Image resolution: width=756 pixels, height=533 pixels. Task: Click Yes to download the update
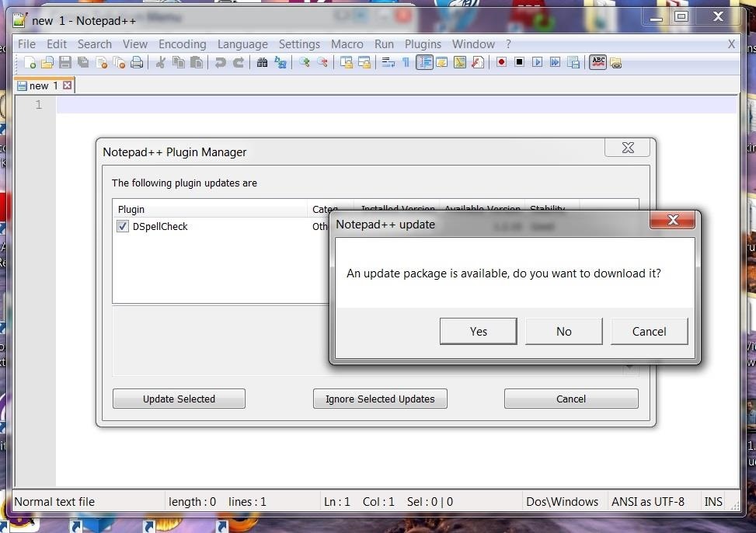point(478,331)
